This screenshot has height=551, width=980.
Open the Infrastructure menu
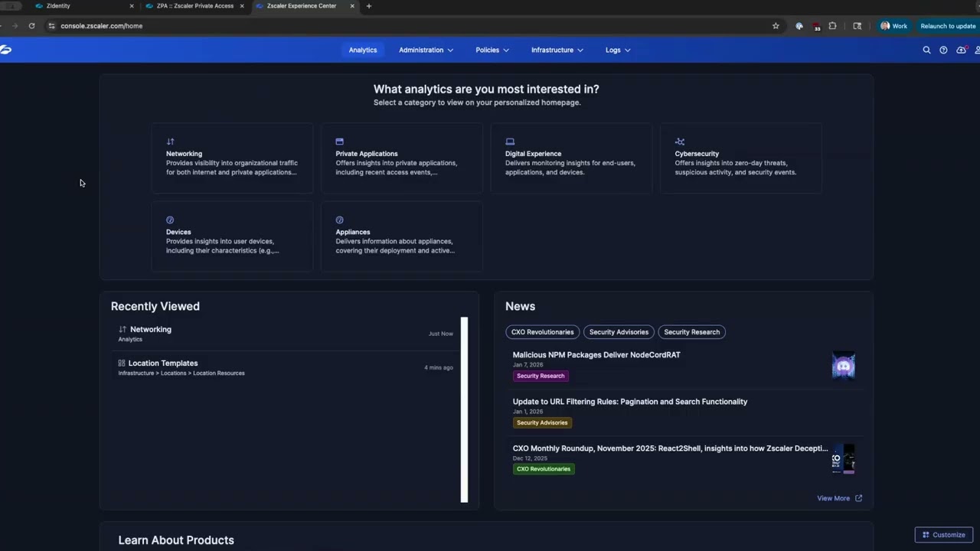[557, 50]
